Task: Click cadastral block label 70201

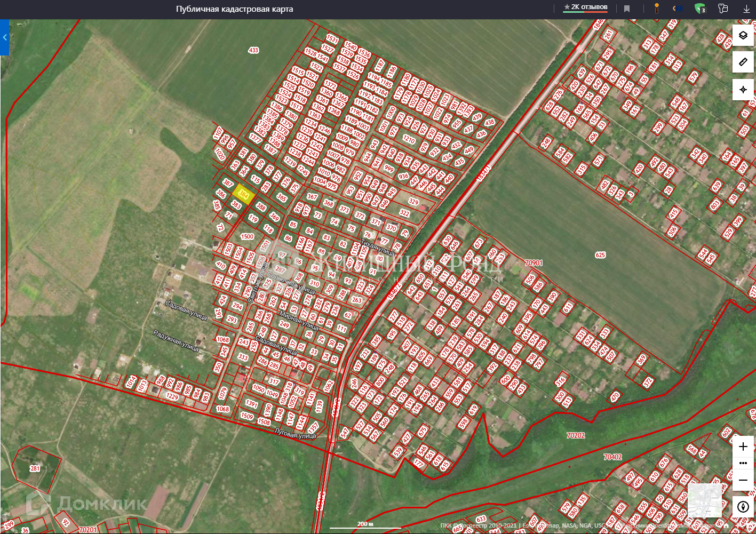Action: 88,530
